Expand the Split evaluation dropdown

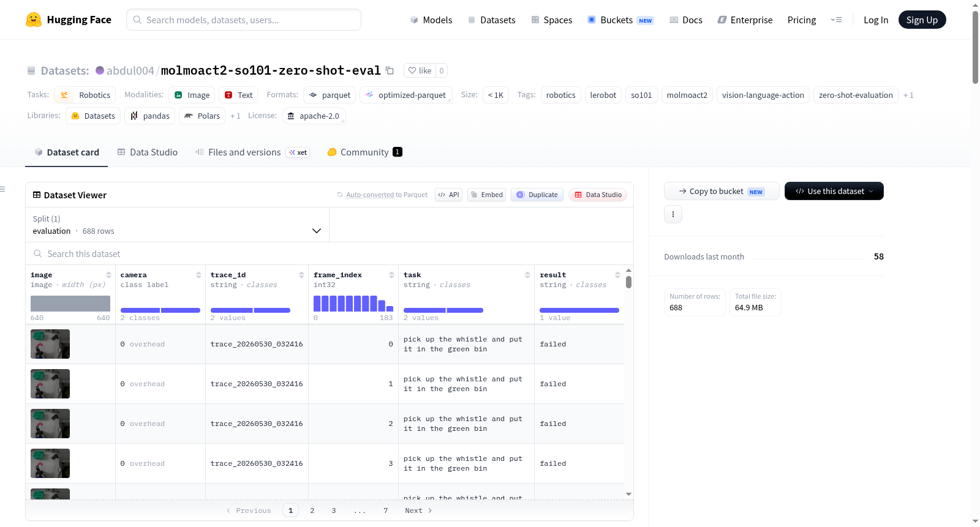click(177, 225)
